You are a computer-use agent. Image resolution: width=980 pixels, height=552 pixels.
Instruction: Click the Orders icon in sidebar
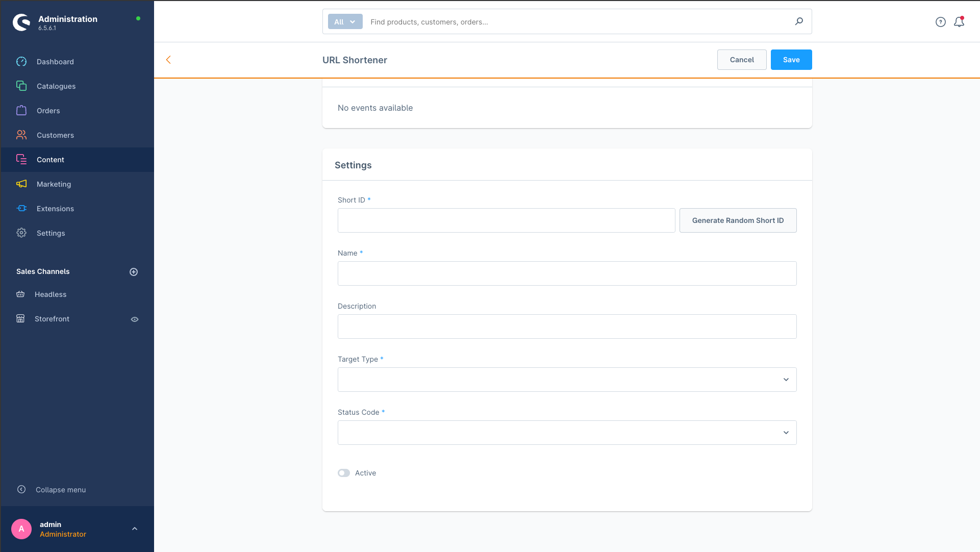point(21,110)
